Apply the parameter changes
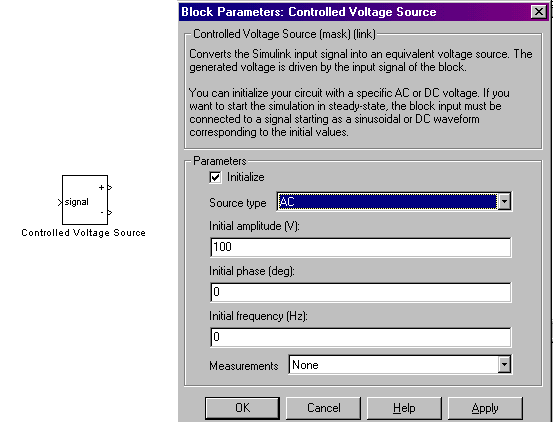Screen dimensions: 556x425 [485, 408]
